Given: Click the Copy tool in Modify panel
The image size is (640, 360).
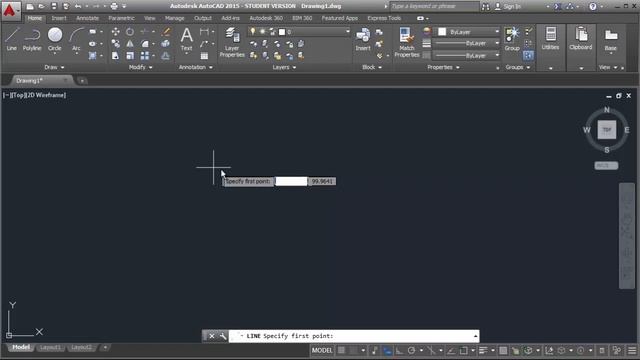Looking at the screenshot, I should (x=116, y=43).
